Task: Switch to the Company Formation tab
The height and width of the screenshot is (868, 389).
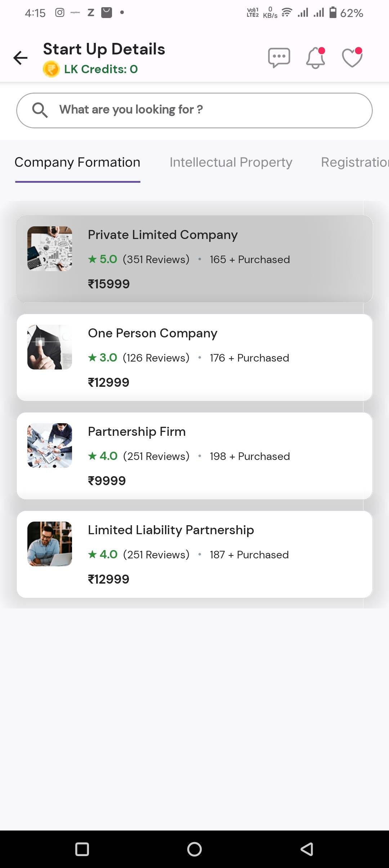Action: [x=77, y=163]
